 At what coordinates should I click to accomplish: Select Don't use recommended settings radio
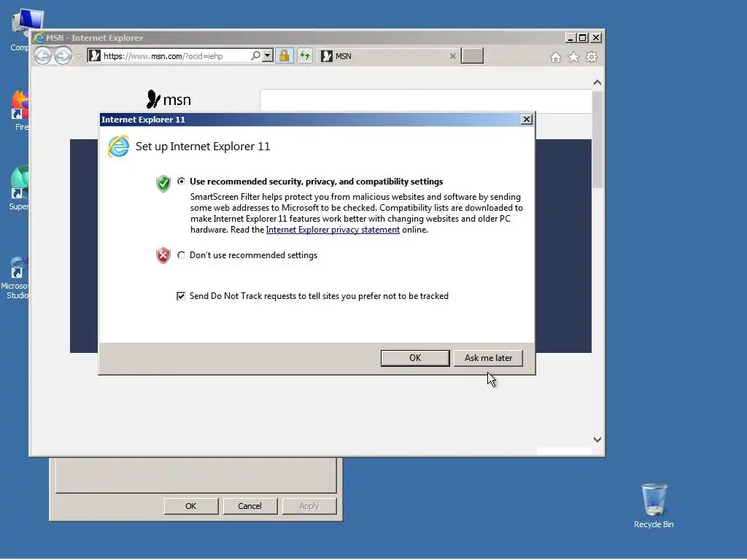click(x=182, y=255)
